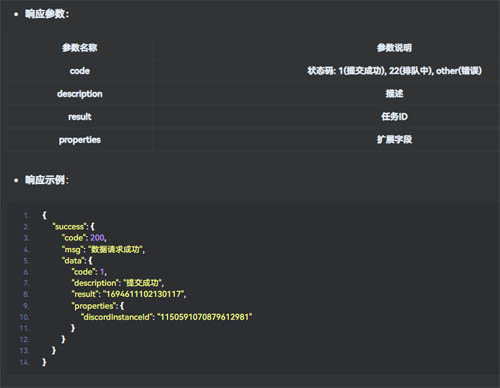Select the 参数名称 column header
This screenshot has height=388, width=500.
(80, 48)
